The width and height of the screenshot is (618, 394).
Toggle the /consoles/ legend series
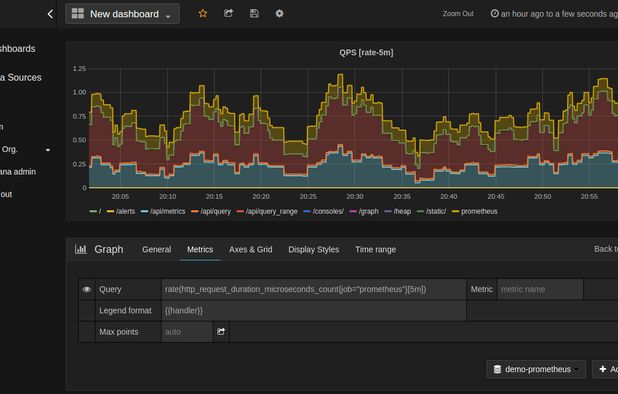click(x=324, y=212)
